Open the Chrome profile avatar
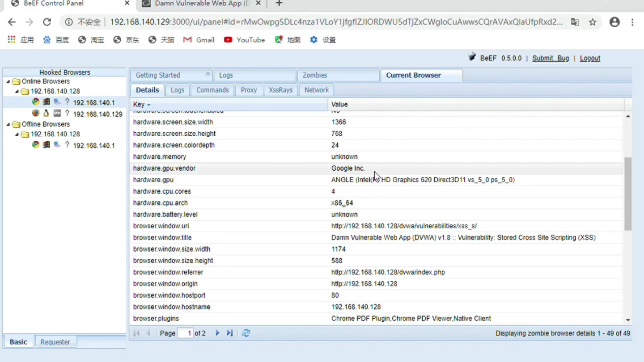Image resolution: width=644 pixels, height=362 pixels. point(614,22)
